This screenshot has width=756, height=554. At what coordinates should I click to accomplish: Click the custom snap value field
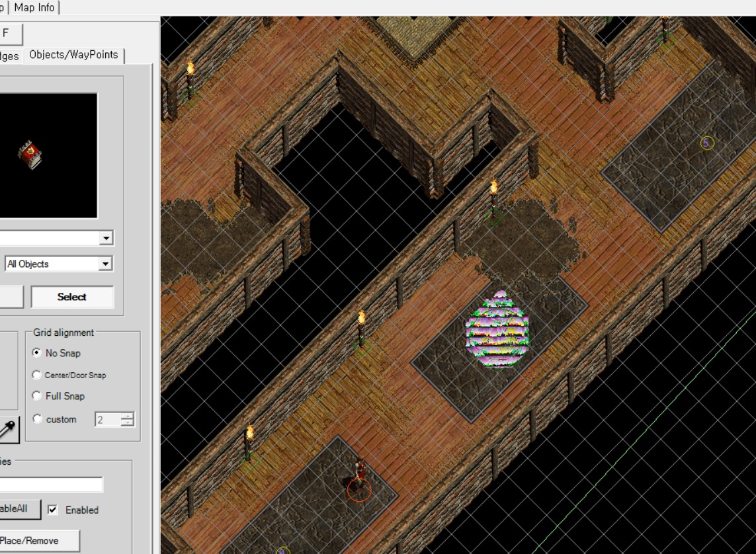click(108, 420)
